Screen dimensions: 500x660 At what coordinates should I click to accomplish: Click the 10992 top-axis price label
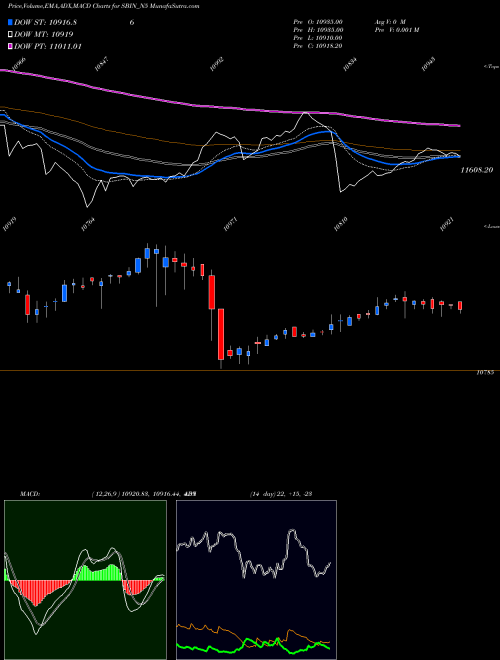click(217, 64)
